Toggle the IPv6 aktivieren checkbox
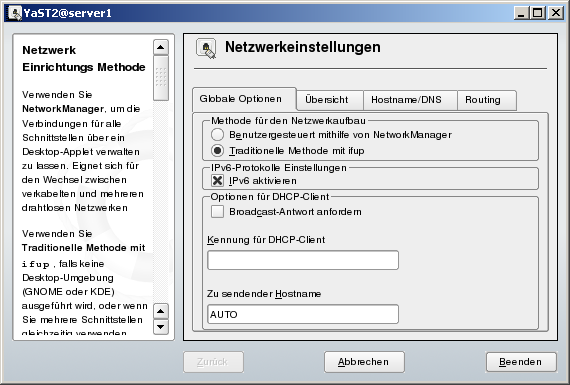Screen dimensions: 570x385 click(x=217, y=180)
